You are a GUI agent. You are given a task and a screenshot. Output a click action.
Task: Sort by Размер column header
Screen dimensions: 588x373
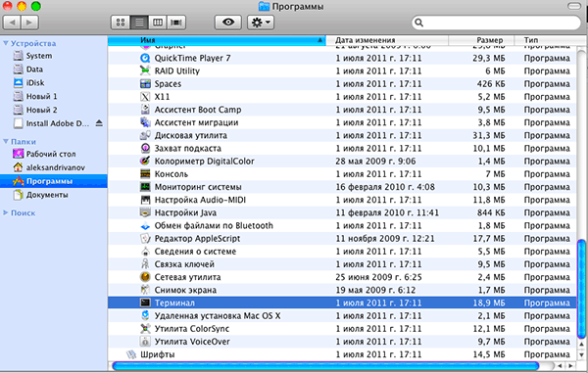pyautogui.click(x=481, y=40)
